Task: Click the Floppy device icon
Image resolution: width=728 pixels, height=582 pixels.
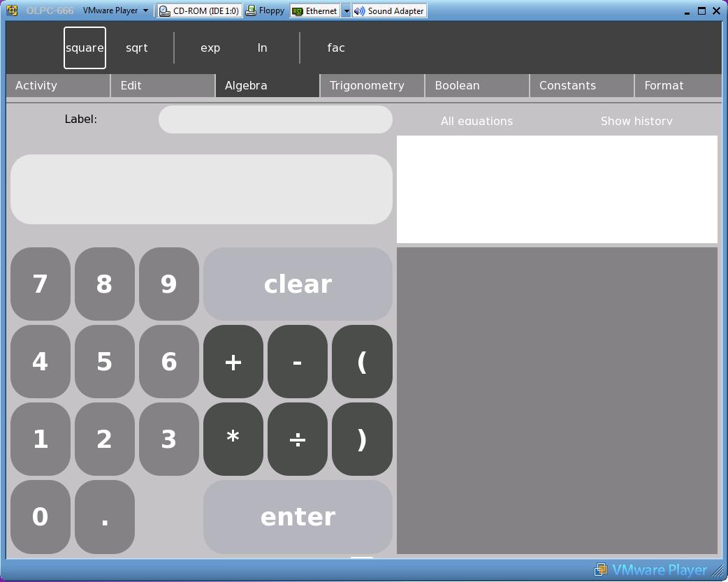Action: coord(265,11)
